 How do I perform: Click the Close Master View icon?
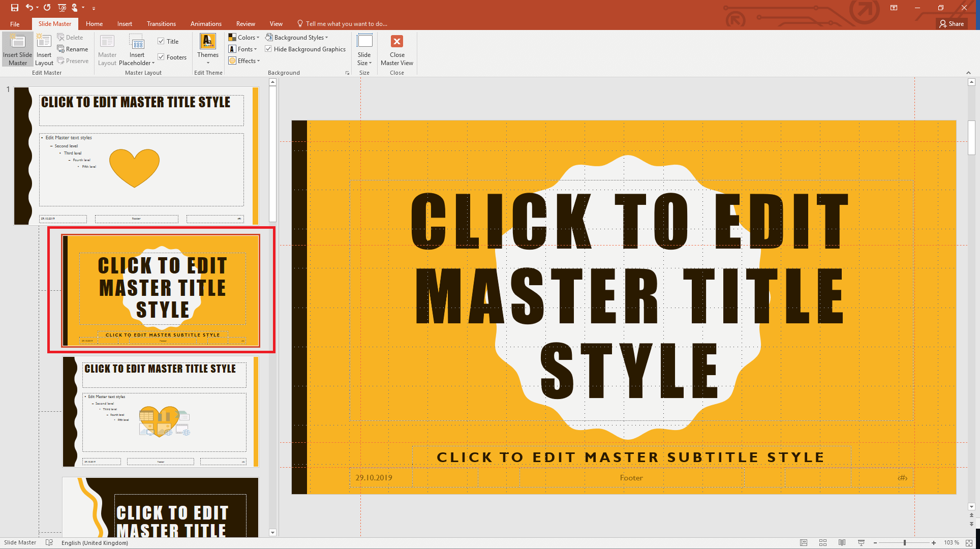point(397,42)
